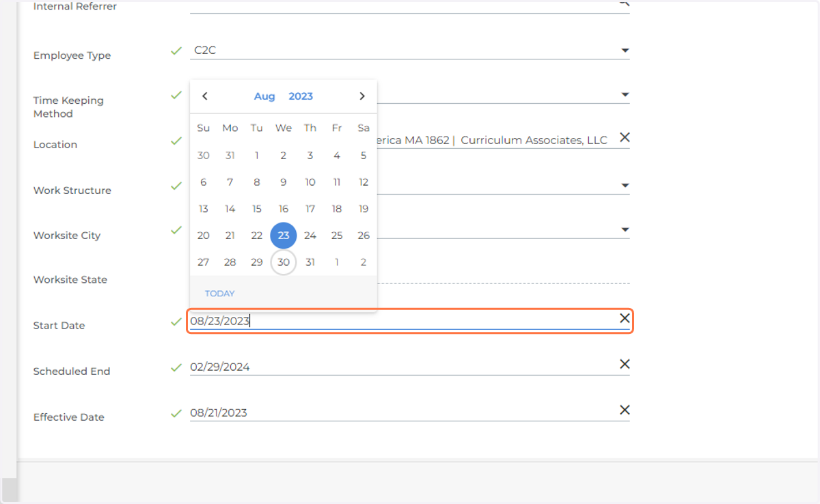Viewport: 820px width, 504px height.
Task: Click the Location field label
Action: pyautogui.click(x=55, y=145)
